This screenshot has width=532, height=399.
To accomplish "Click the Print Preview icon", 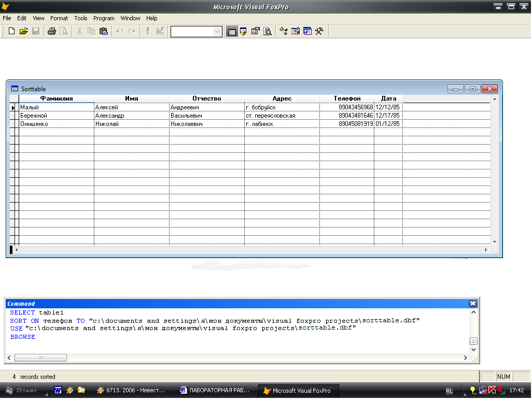I will pos(64,32).
